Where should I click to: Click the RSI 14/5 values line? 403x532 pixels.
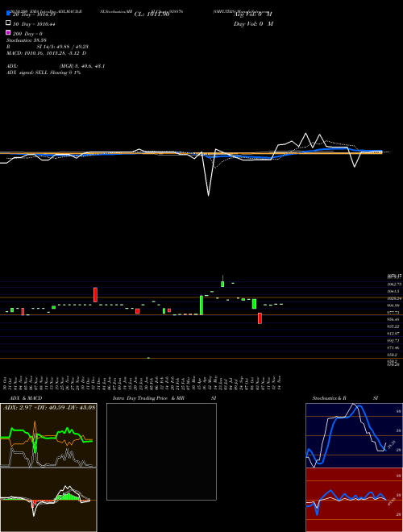(x=48, y=47)
